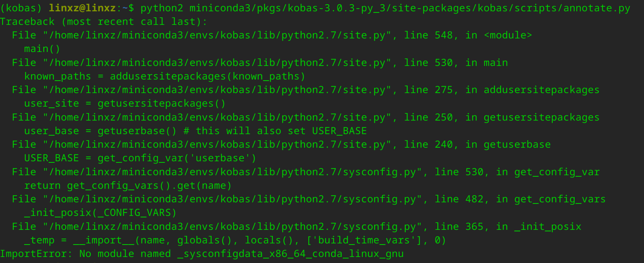Click 'line 275, in addusersitepackages' text
The width and height of the screenshot is (644, 263).
click(502, 90)
